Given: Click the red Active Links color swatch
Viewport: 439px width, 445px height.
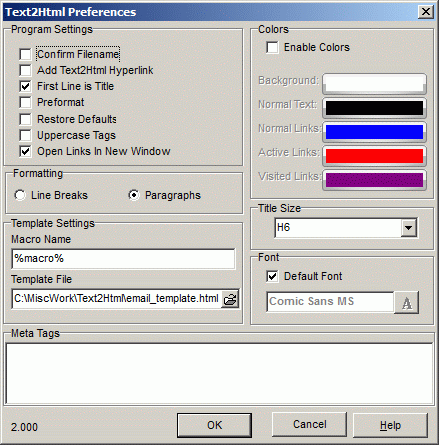Looking at the screenshot, I should [374, 156].
